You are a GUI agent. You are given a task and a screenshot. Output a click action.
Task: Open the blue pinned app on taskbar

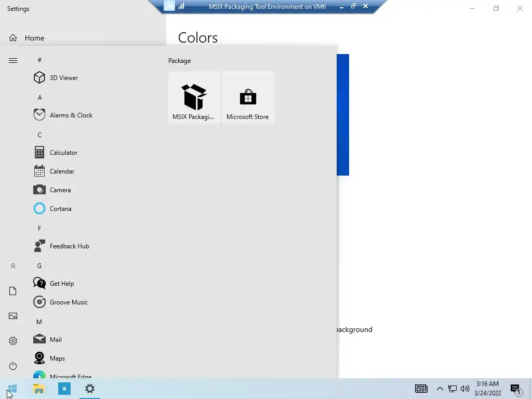click(x=64, y=389)
